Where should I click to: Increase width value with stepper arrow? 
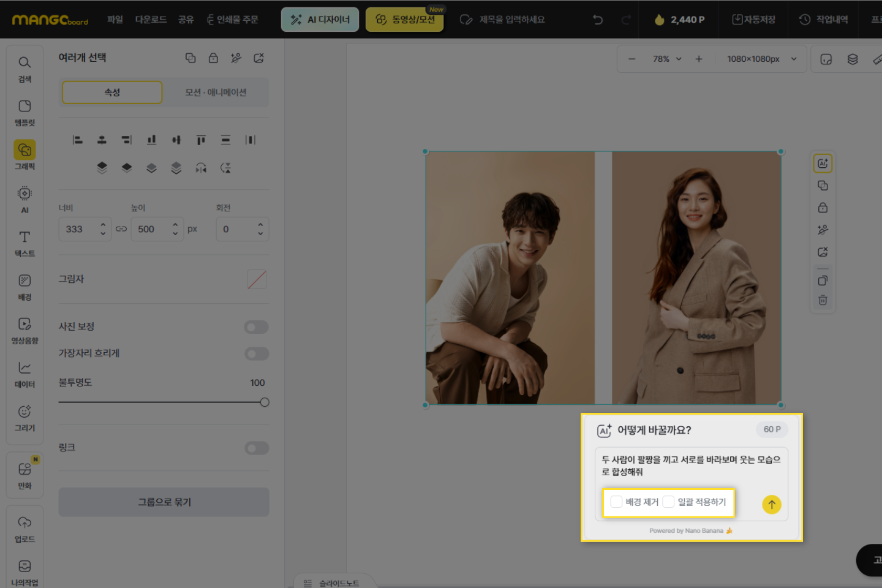pyautogui.click(x=103, y=225)
